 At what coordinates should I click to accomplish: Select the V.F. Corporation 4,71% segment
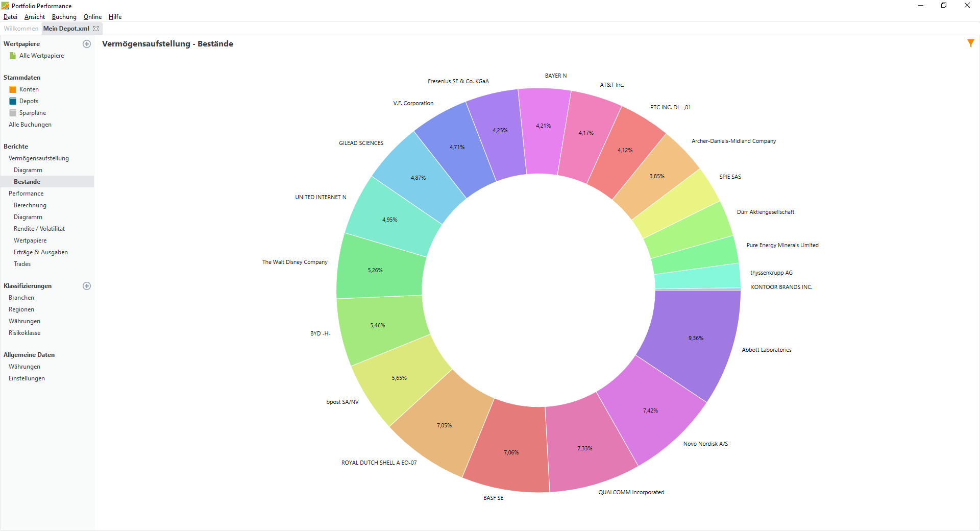[457, 147]
